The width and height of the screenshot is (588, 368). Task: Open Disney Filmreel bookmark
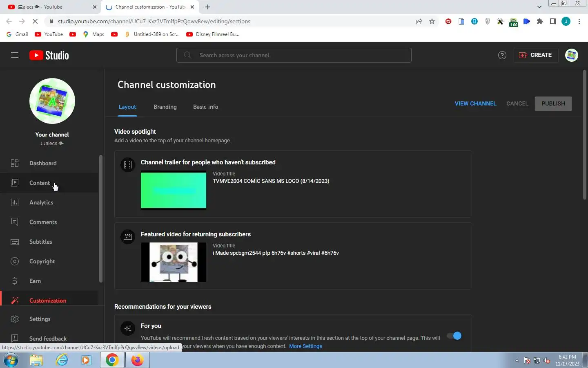click(x=213, y=34)
